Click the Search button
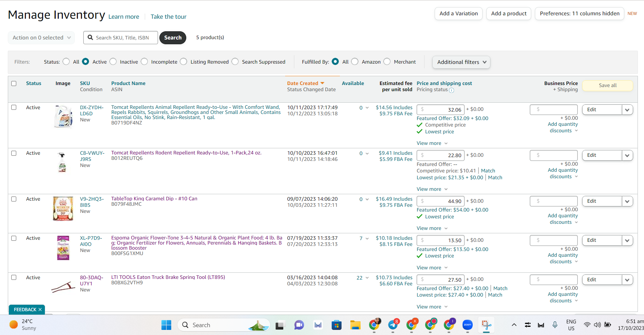Screen dimensions: 644x335 pyautogui.click(x=173, y=37)
